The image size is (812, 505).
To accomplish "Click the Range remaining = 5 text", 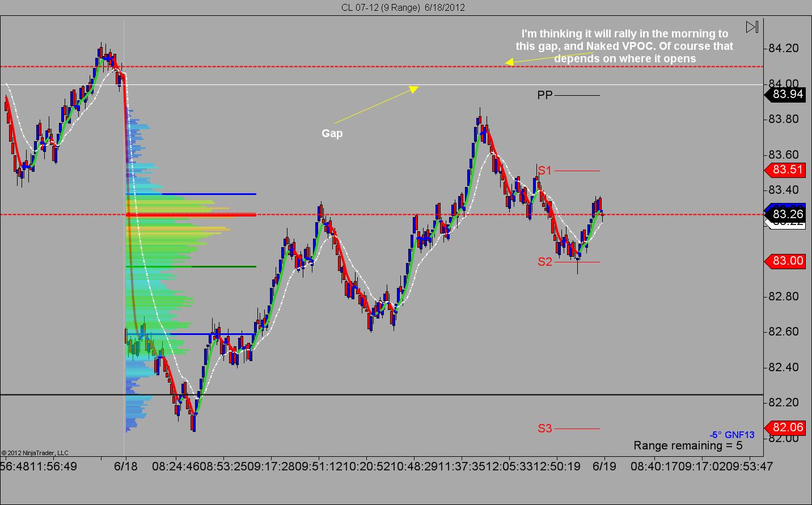I will tap(688, 445).
